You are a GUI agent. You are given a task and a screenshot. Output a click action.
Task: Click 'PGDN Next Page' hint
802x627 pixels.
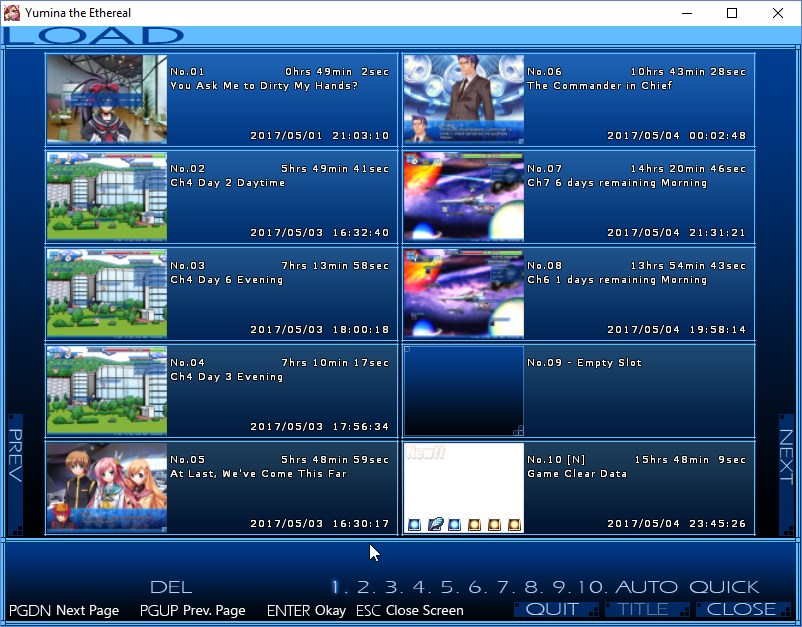pyautogui.click(x=64, y=610)
